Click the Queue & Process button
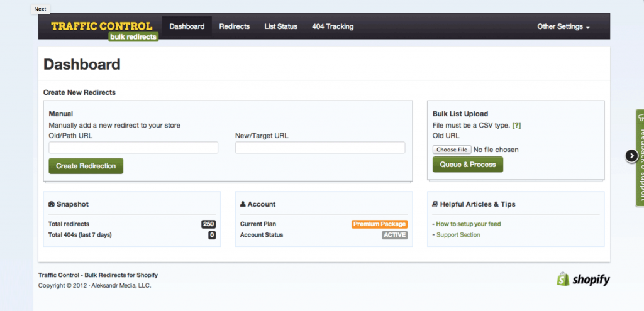This screenshot has width=644, height=311. [x=468, y=165]
